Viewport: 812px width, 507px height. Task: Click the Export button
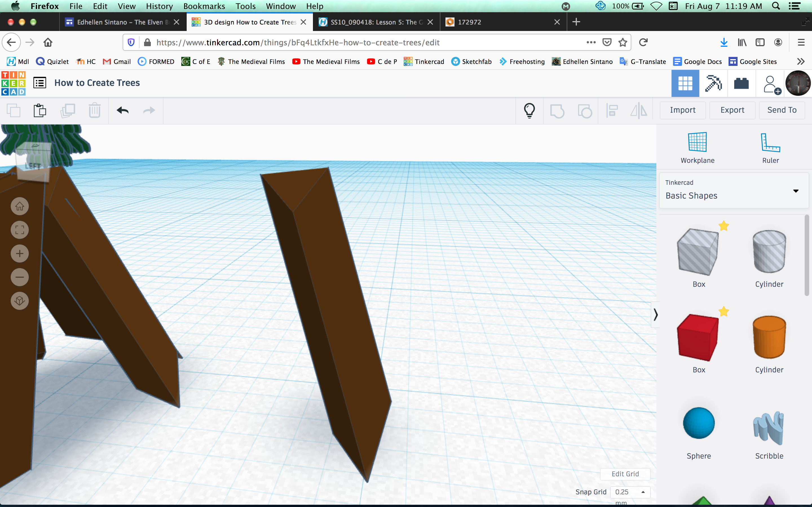tap(731, 110)
